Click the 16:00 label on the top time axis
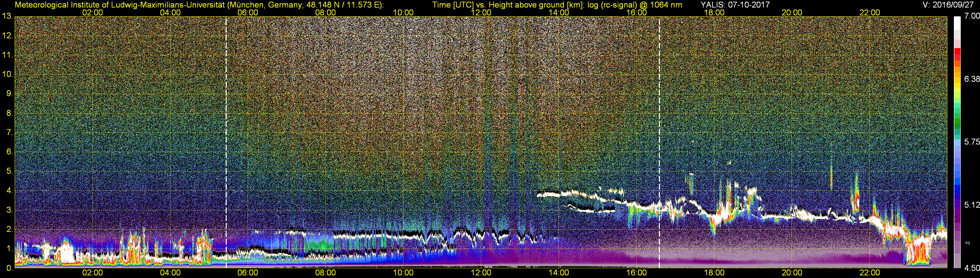The width and height of the screenshot is (980, 278). click(636, 12)
